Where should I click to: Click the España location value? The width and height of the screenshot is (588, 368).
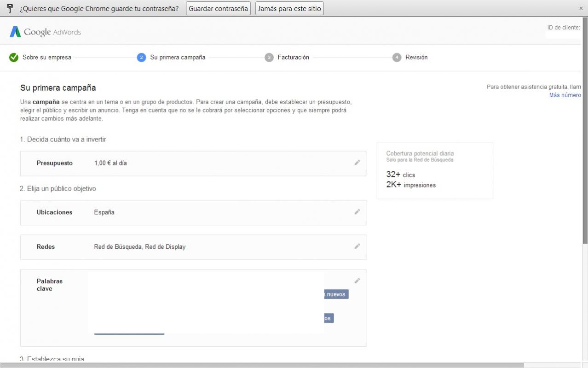[104, 212]
